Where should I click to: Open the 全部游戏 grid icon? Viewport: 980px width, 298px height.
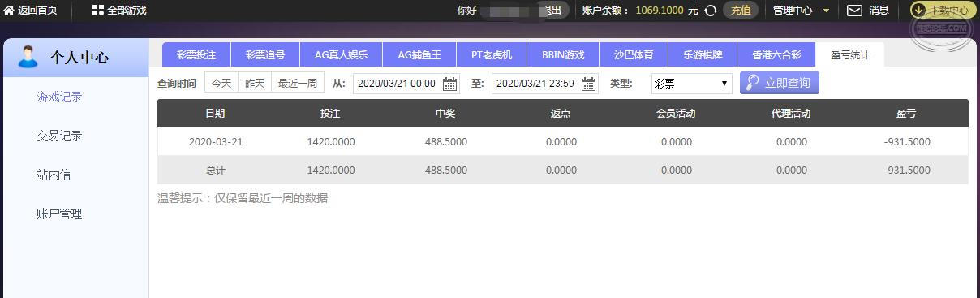(x=97, y=11)
